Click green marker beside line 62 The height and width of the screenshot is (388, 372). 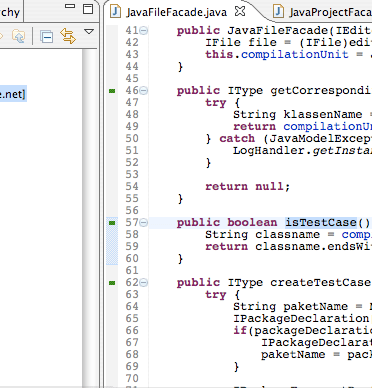[112, 283]
